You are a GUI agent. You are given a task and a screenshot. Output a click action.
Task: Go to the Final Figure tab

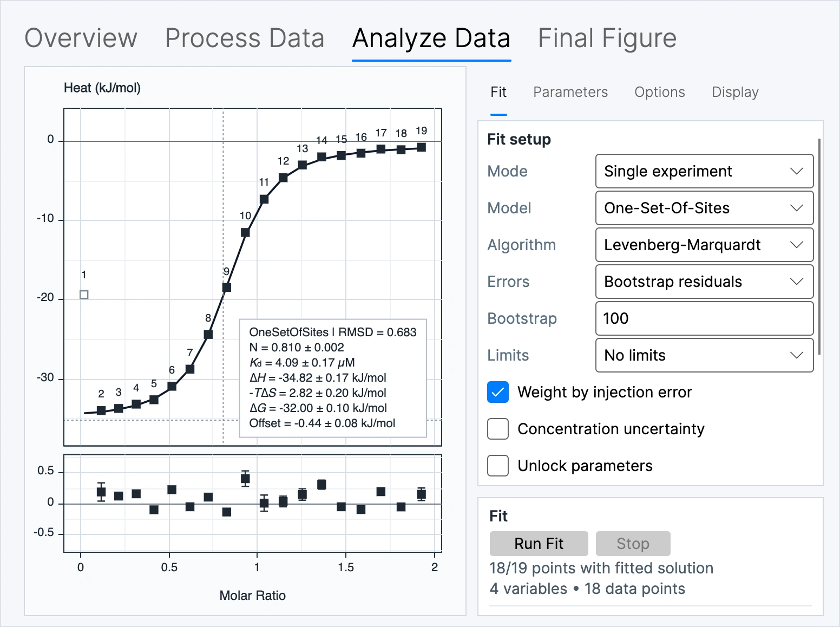pos(607,38)
